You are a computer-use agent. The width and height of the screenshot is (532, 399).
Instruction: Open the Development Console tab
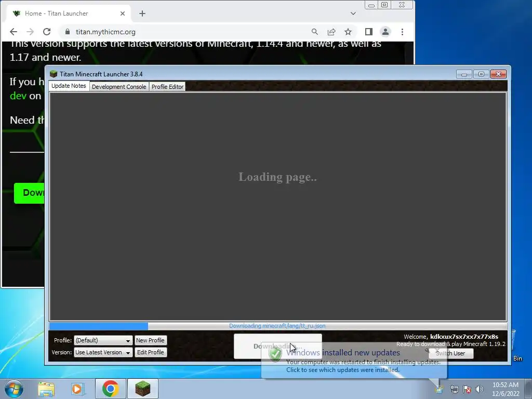[119, 87]
